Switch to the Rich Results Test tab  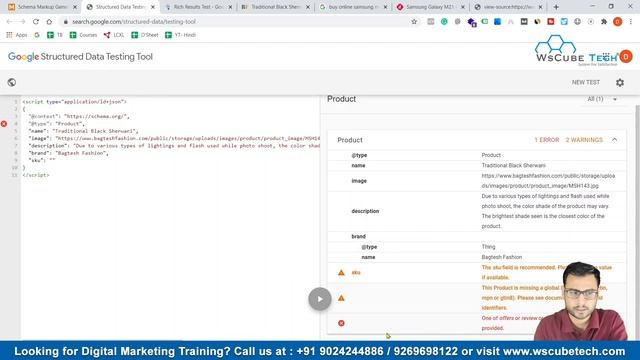(x=198, y=7)
